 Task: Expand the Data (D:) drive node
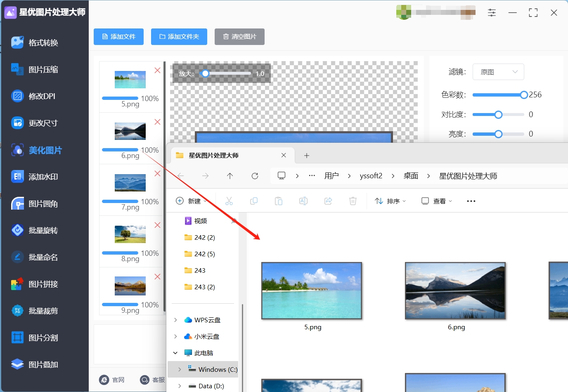click(x=180, y=386)
